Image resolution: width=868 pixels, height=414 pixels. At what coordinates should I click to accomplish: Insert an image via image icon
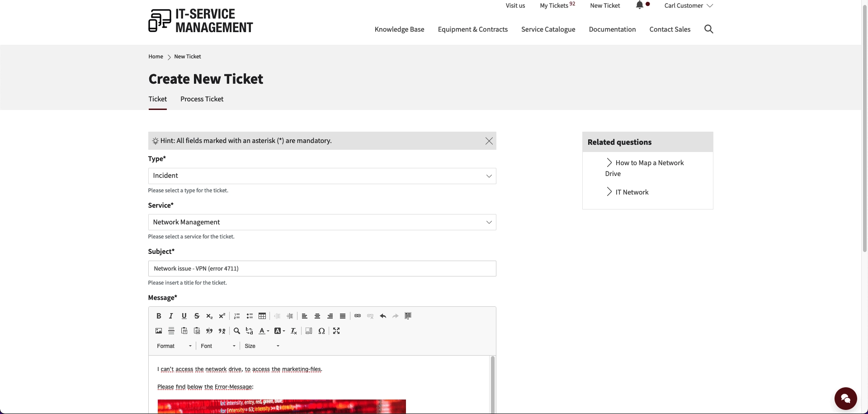(x=159, y=331)
